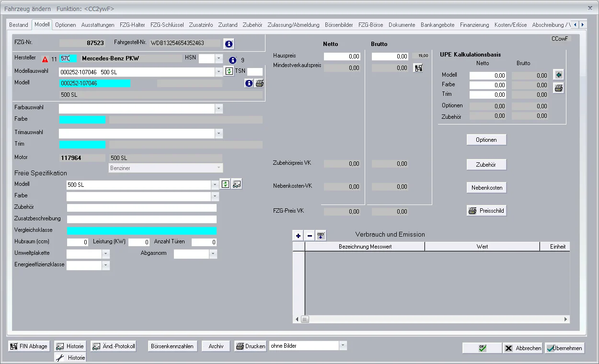Click the cyan Vergleichsklasse field

click(142, 231)
